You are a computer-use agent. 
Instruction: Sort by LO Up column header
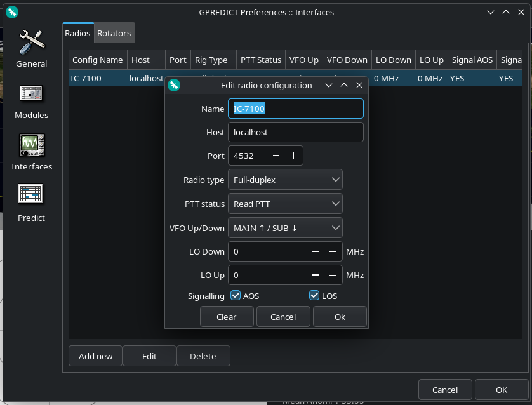[432, 60]
